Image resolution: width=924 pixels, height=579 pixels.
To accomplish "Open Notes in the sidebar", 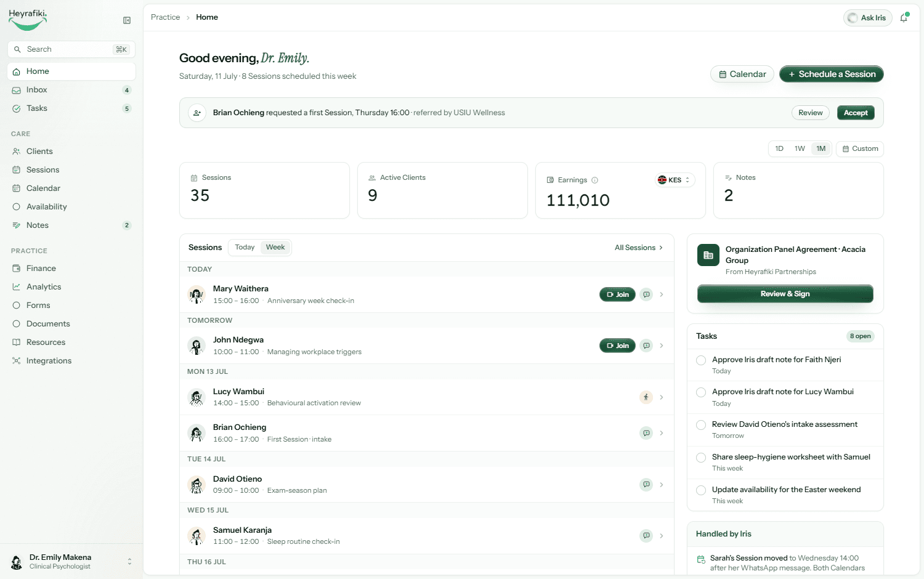I will (71, 225).
